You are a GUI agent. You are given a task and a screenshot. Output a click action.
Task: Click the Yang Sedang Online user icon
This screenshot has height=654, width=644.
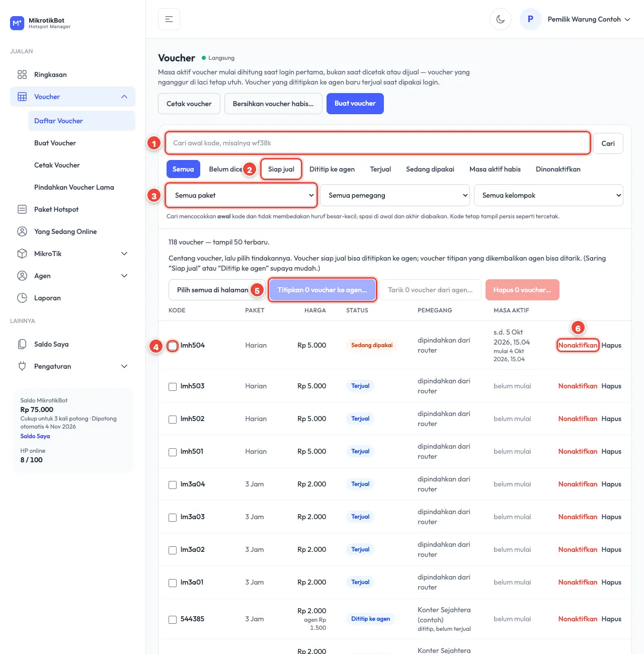click(22, 231)
